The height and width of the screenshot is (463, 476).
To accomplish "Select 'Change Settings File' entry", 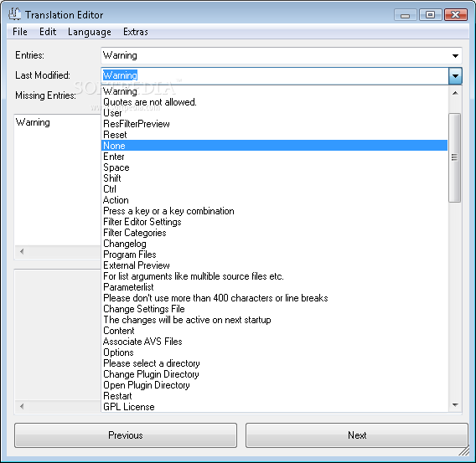I will click(274, 309).
